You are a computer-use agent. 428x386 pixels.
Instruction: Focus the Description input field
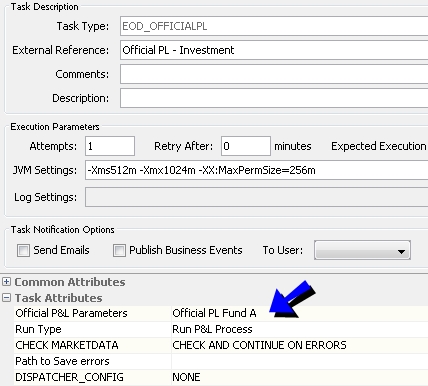pyautogui.click(x=274, y=98)
